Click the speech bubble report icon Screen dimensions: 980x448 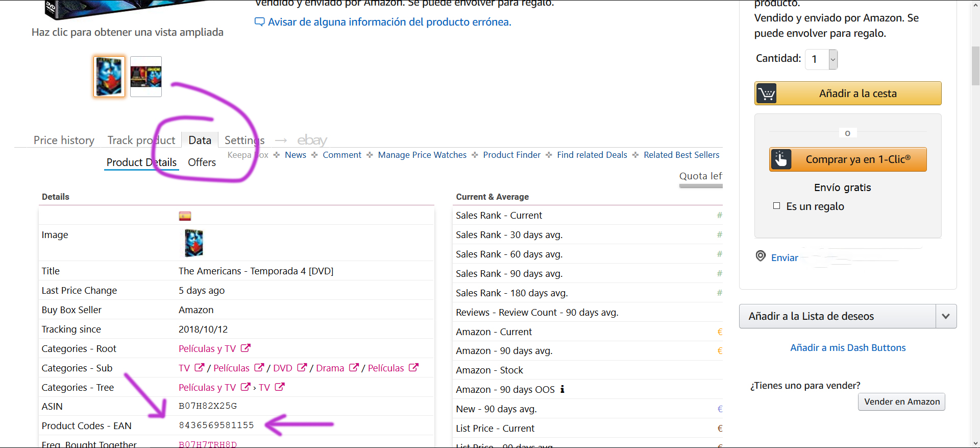click(259, 22)
